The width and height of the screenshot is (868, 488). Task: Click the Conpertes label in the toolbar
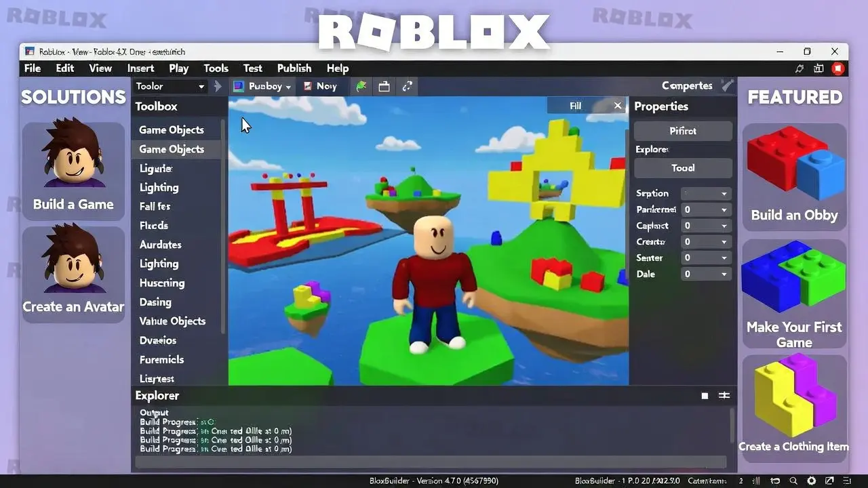point(687,85)
